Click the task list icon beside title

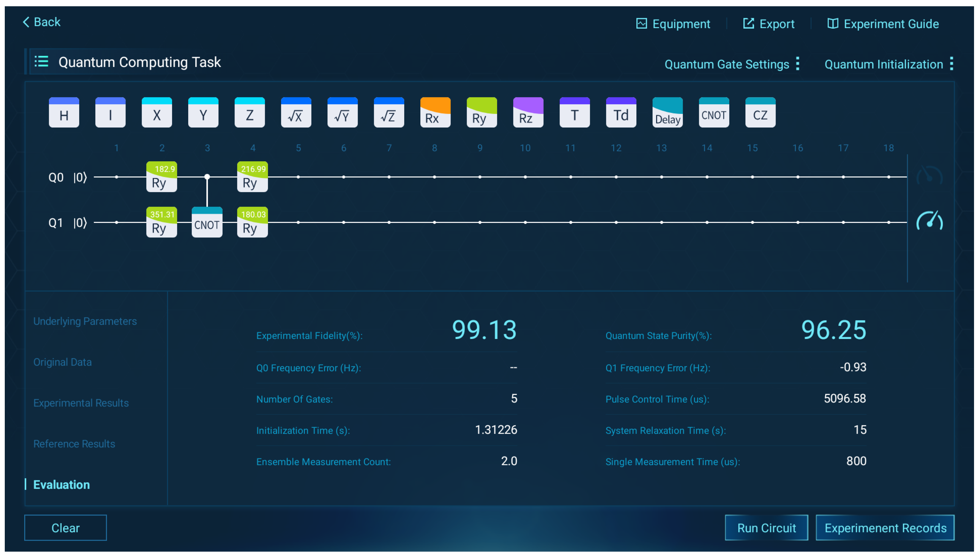pos(41,62)
